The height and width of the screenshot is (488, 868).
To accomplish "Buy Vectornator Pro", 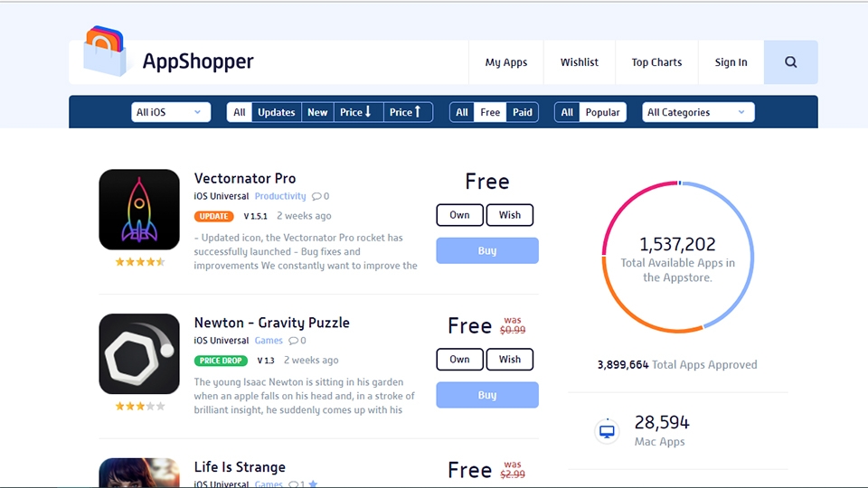I will pyautogui.click(x=487, y=250).
